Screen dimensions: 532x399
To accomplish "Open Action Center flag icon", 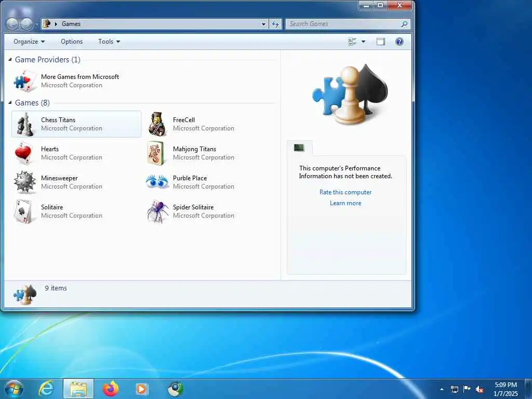I will [x=467, y=389].
